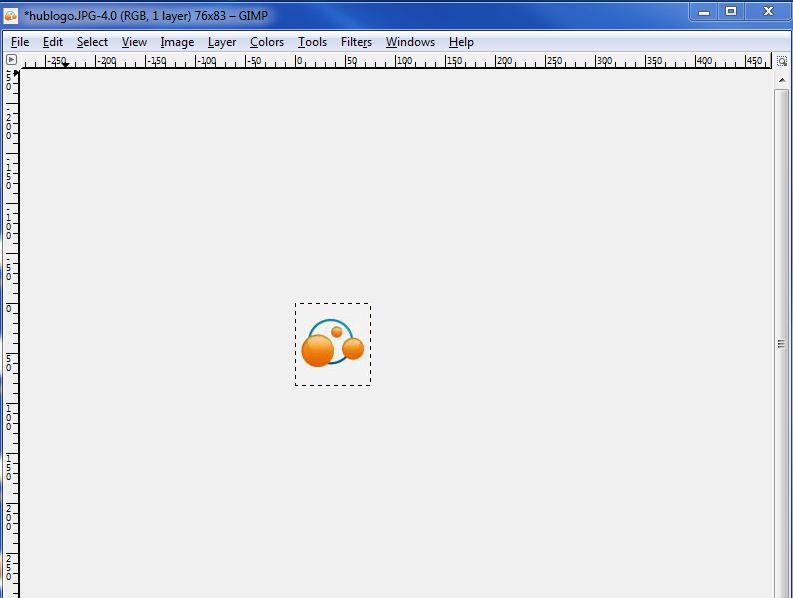Open the Help menu

(x=461, y=42)
